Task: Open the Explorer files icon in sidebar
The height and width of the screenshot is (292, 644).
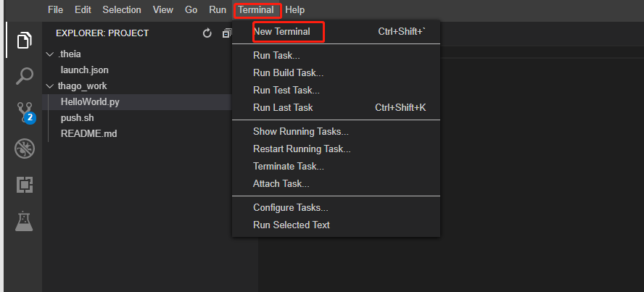Action: coord(24,40)
